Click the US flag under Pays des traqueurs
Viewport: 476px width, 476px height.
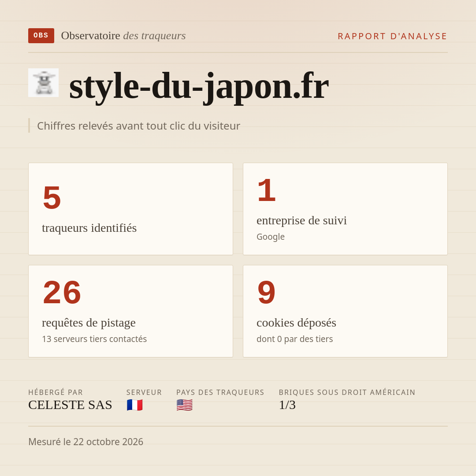tap(185, 405)
